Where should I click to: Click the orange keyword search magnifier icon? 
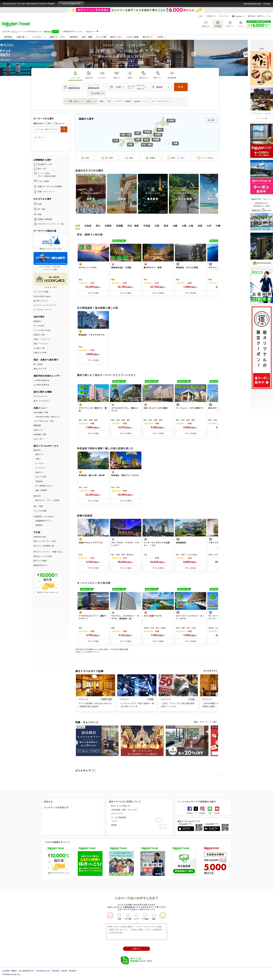coord(64,129)
